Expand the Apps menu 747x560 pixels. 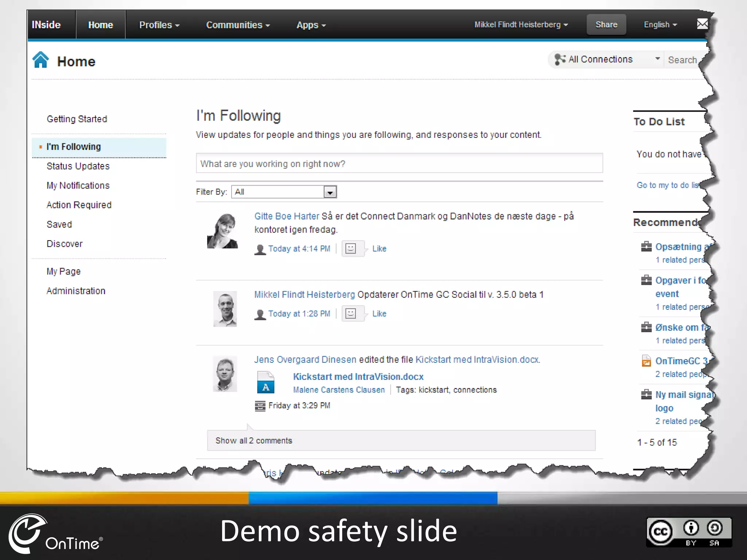click(311, 25)
